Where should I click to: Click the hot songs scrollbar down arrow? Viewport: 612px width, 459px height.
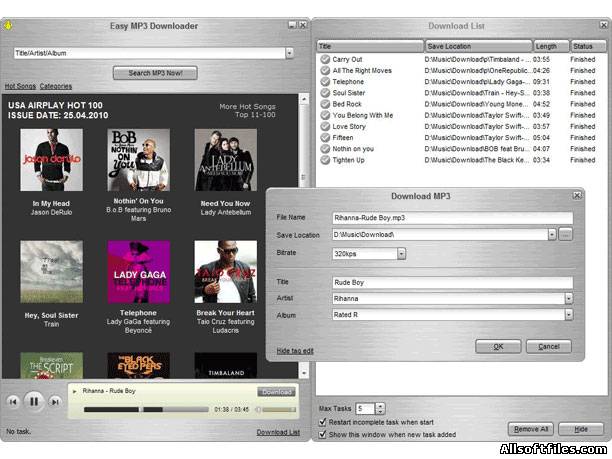point(304,373)
